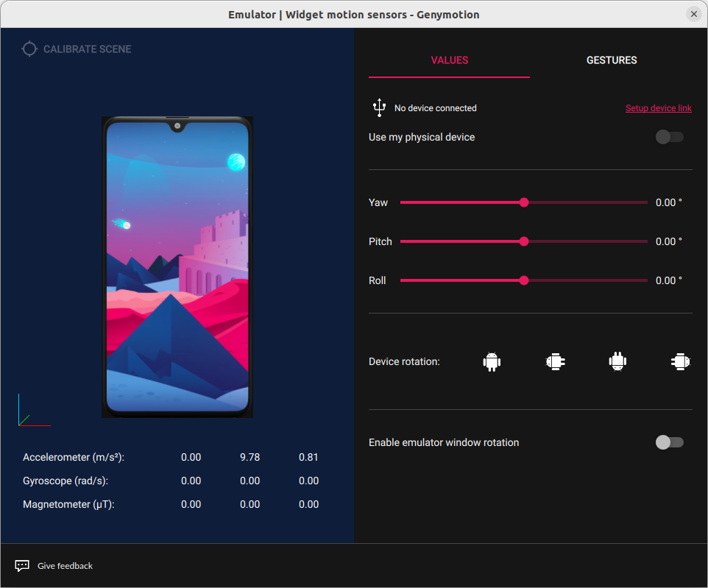Viewport: 708px width, 588px height.
Task: Adjust the Yaw slider handle
Action: (x=523, y=202)
